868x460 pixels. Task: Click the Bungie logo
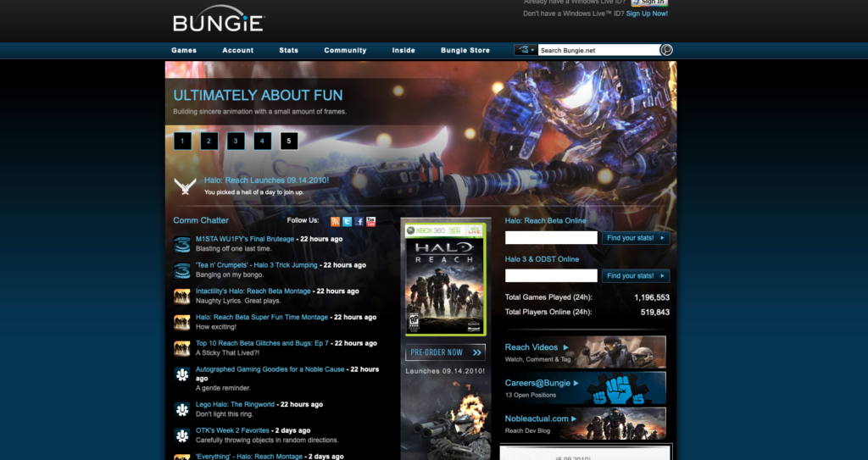pyautogui.click(x=219, y=19)
